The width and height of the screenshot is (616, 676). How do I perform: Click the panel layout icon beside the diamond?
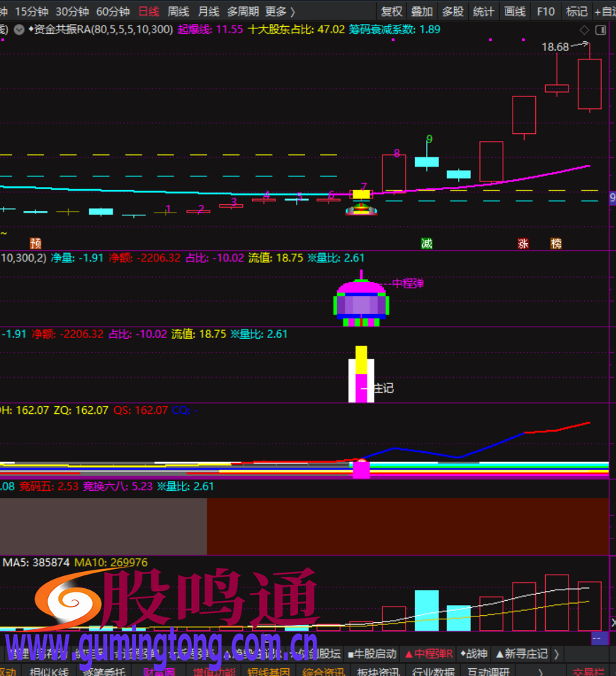[600, 30]
